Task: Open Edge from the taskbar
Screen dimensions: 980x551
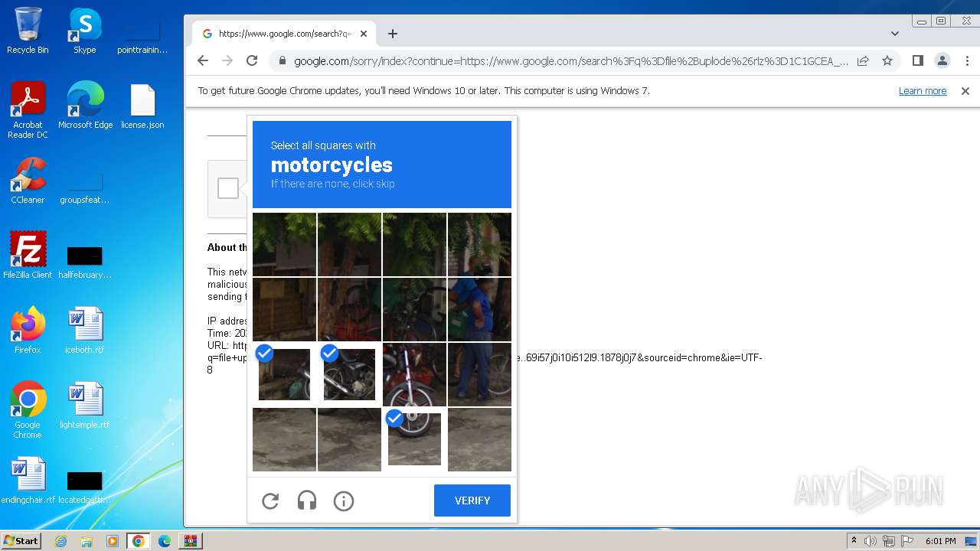Action: pyautogui.click(x=164, y=541)
